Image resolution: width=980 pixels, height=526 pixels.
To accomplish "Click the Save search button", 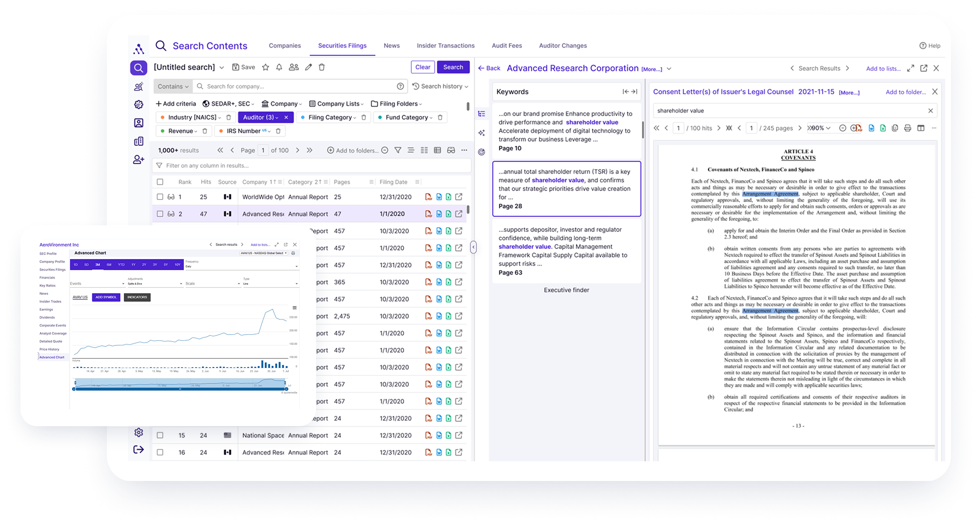I will tap(244, 67).
